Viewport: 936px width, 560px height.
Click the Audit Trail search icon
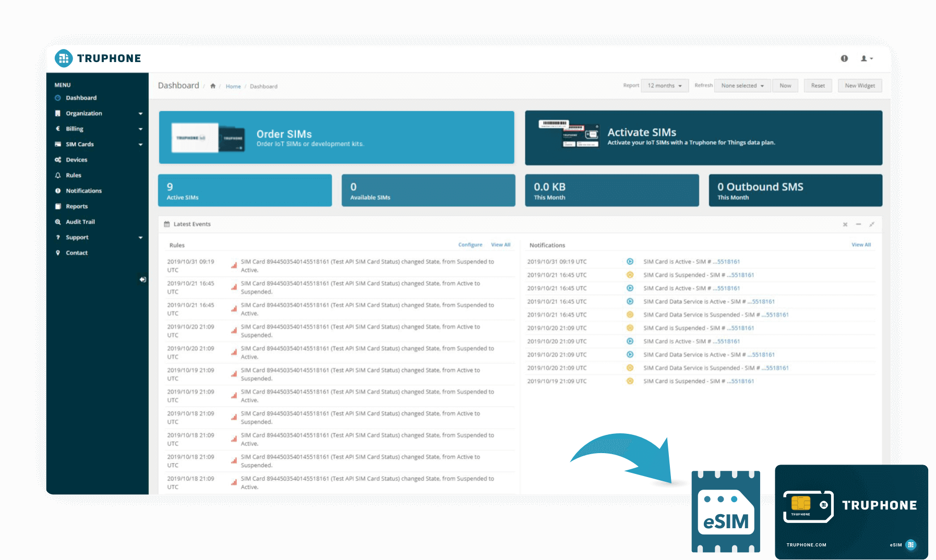[x=58, y=222]
